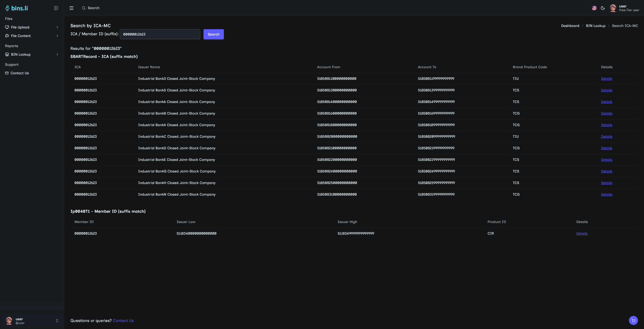
Task: Open Details for Industrial BankH
Action: (x=607, y=183)
